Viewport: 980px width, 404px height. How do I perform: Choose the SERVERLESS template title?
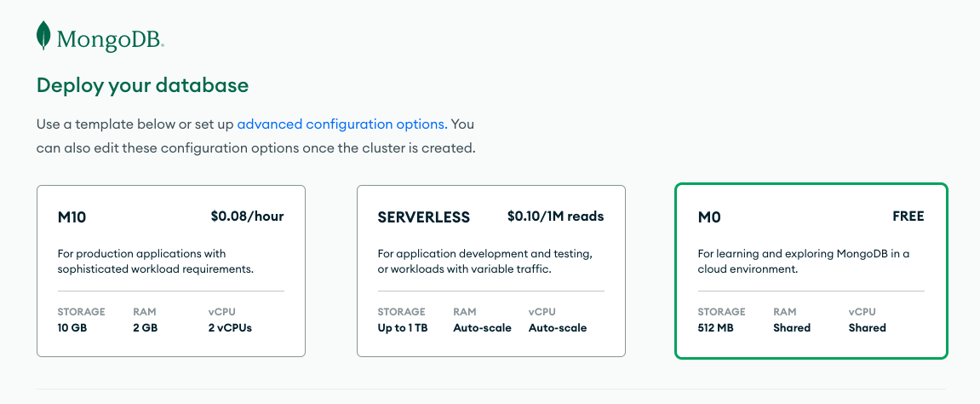pyautogui.click(x=423, y=217)
